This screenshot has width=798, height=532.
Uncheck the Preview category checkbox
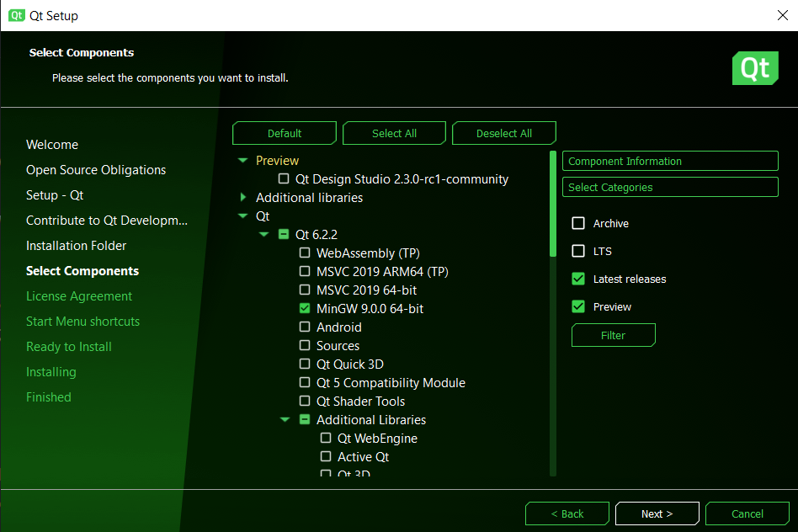[x=578, y=306]
